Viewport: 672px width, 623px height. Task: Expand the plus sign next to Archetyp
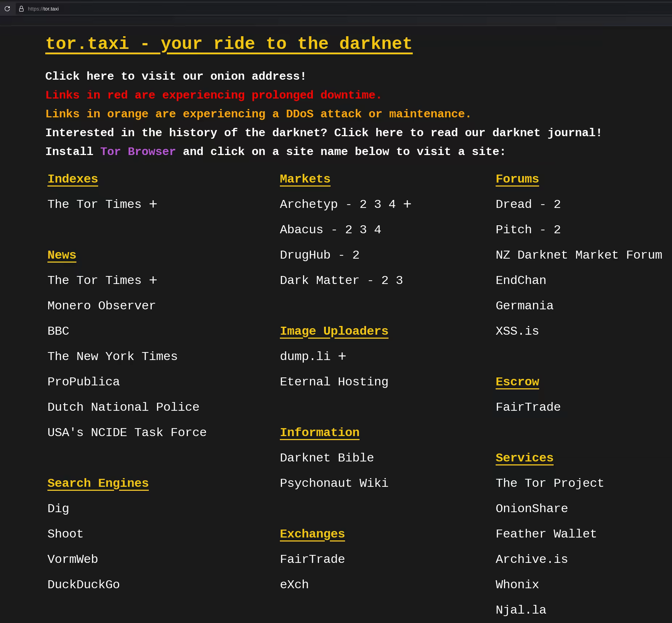click(x=407, y=204)
